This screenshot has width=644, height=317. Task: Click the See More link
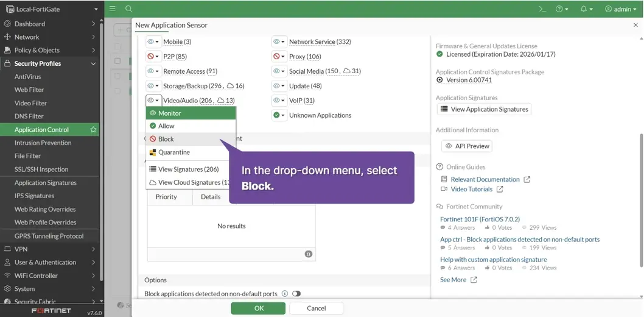[453, 280]
